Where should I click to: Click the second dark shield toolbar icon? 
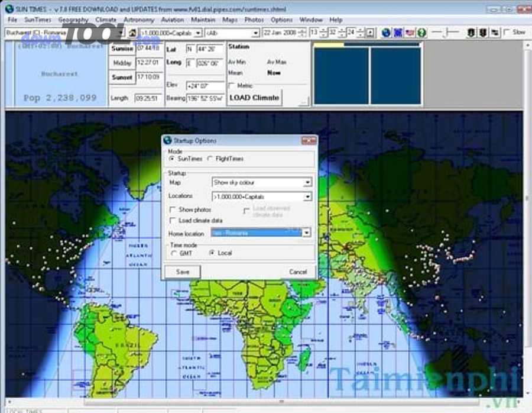click(483, 33)
